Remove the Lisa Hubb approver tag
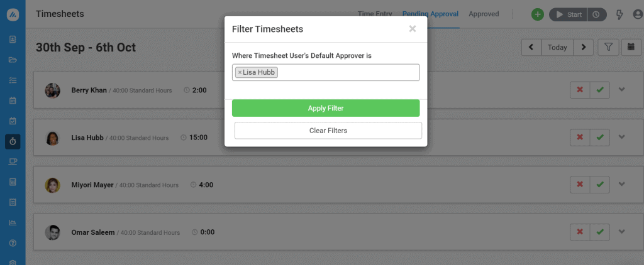 (x=240, y=73)
